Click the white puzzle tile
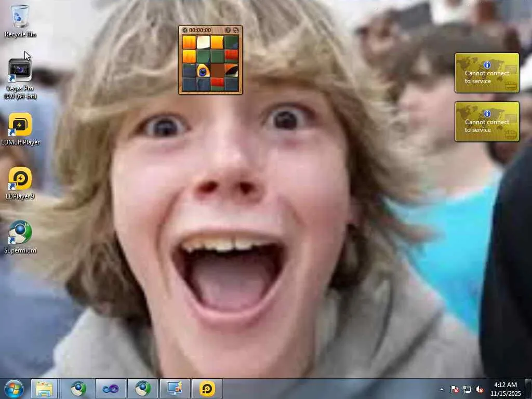Image resolution: width=532 pixels, height=399 pixels. coord(203,43)
